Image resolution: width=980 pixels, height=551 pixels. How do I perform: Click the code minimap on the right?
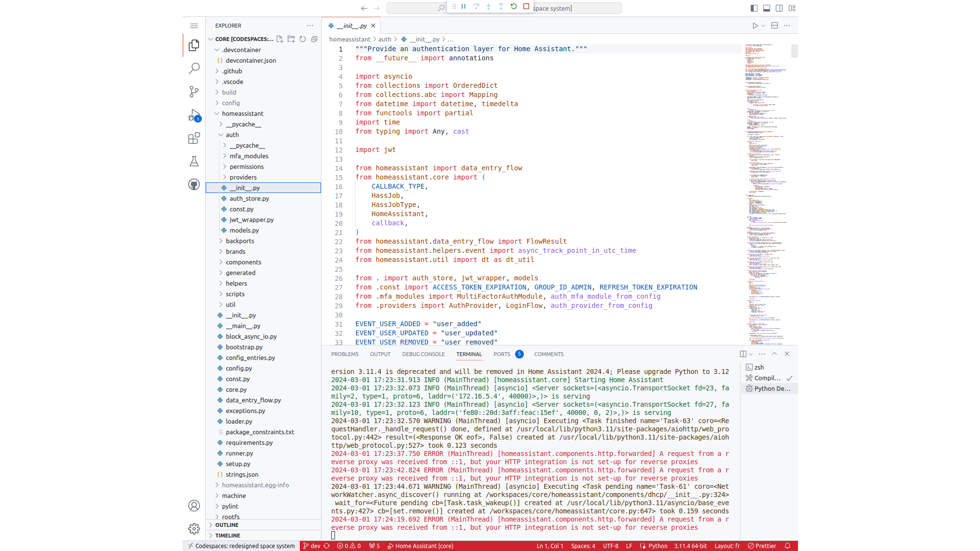(766, 193)
